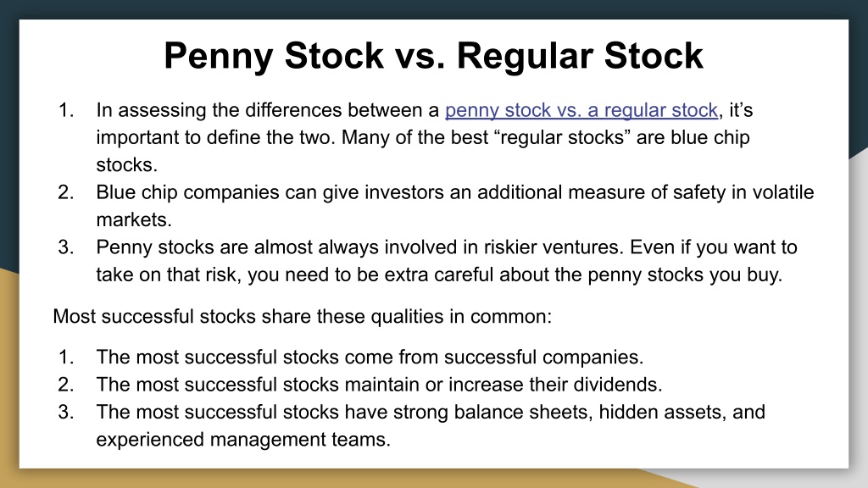868x488 pixels.
Task: Select the "Penny Stock vs. Regular Stock" title
Action: 433,56
